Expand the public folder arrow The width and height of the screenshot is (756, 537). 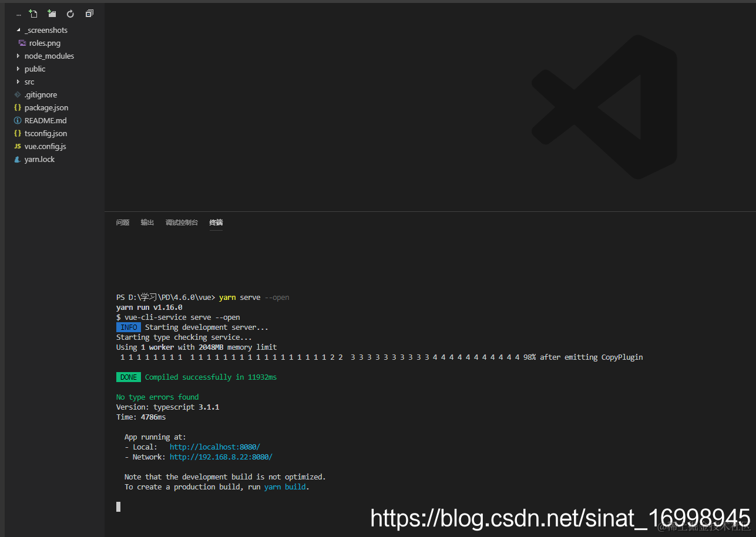pos(18,69)
